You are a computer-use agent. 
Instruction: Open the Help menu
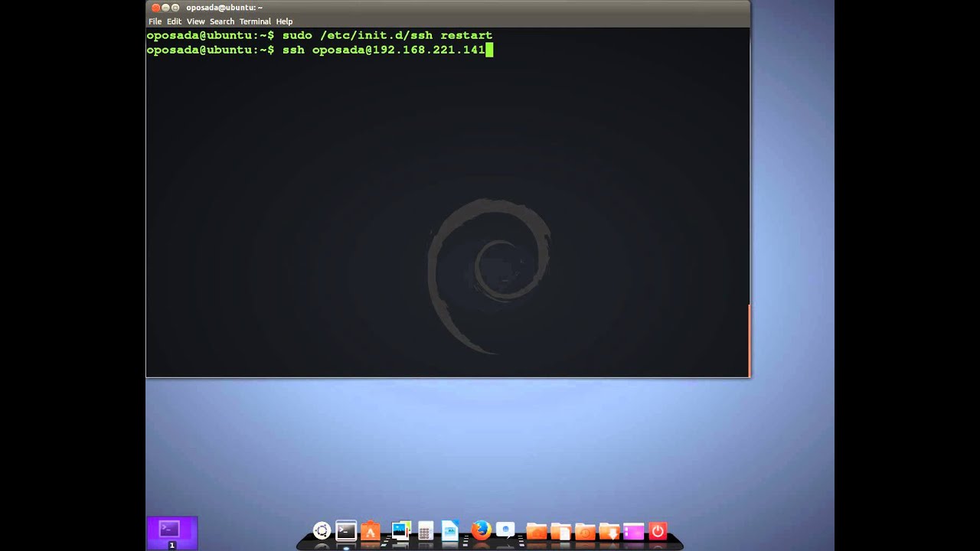284,21
